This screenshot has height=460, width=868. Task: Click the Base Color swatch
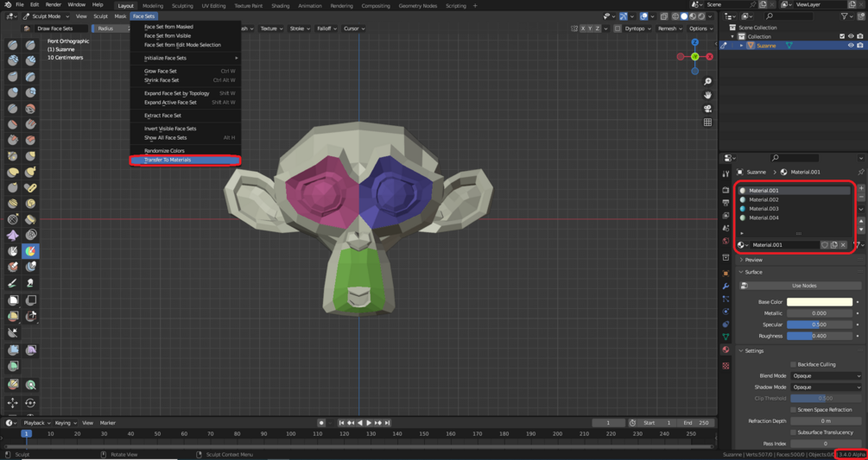tap(820, 302)
